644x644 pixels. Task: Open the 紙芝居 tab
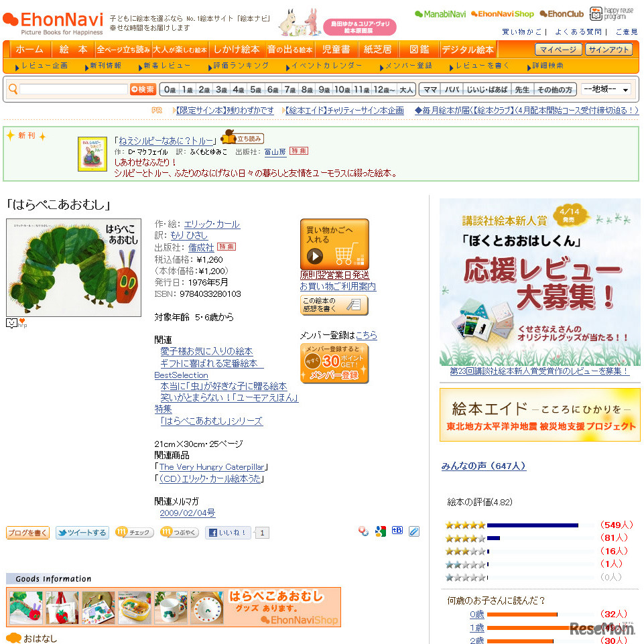pyautogui.click(x=377, y=50)
